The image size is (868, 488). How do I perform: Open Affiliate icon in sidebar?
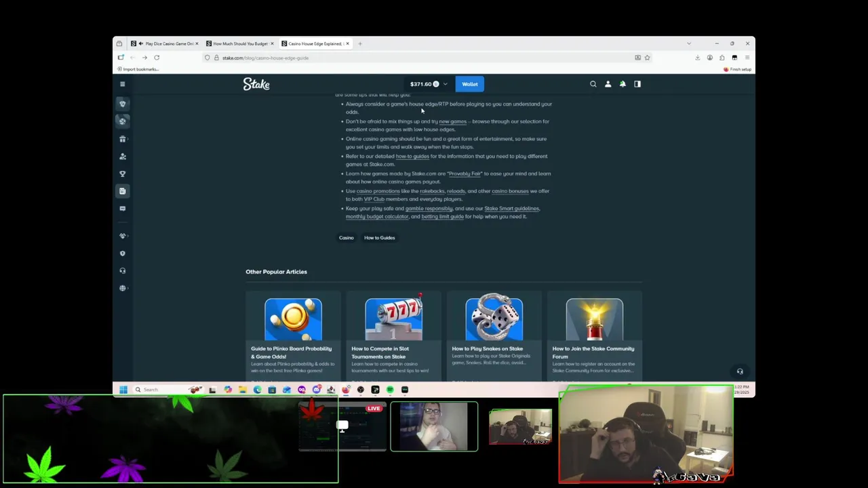pos(123,156)
